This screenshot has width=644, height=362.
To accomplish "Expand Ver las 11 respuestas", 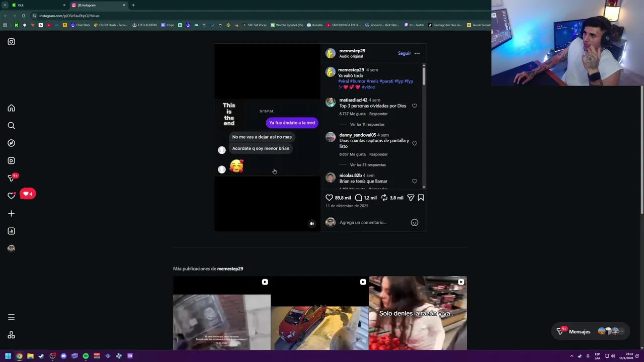I will [367, 124].
